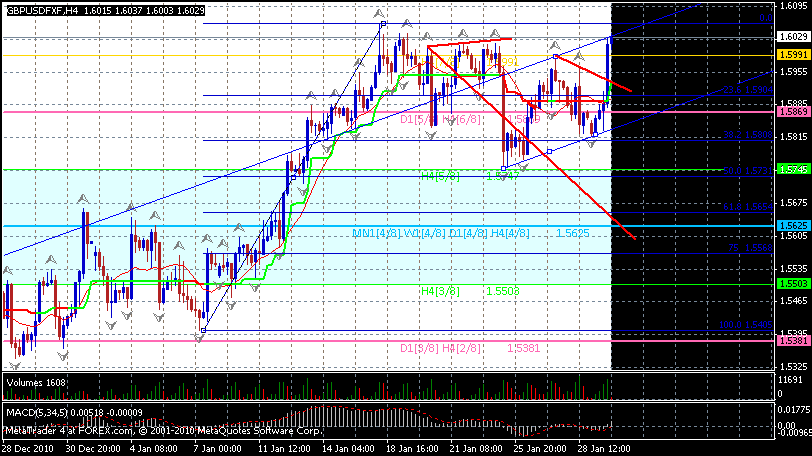This screenshot has height=456, width=812.
Task: Select the Fibonacci 38.2 1.5808 label
Action: pyautogui.click(x=748, y=136)
